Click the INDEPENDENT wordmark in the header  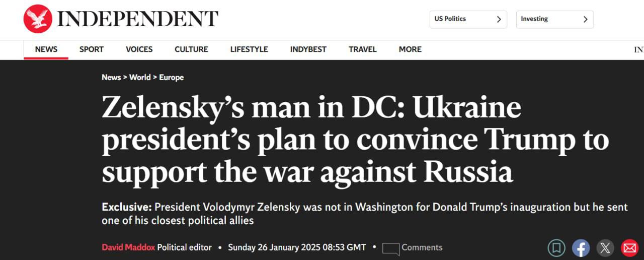[x=137, y=19]
